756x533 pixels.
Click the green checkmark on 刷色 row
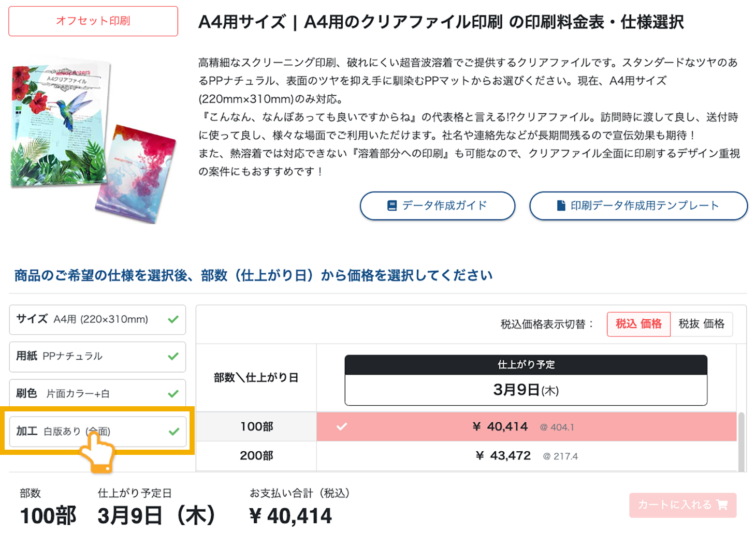(x=173, y=394)
